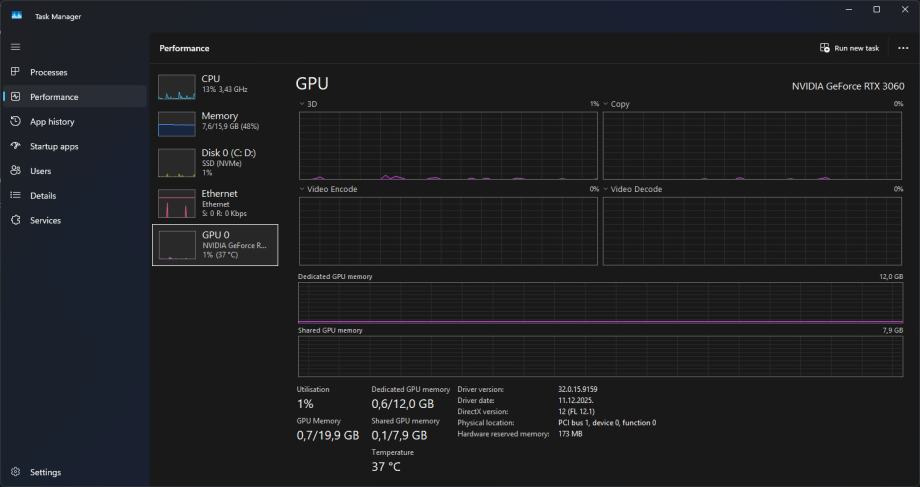The height and width of the screenshot is (487, 920).
Task: Expand the Video Decode engine selector
Action: [x=606, y=189]
